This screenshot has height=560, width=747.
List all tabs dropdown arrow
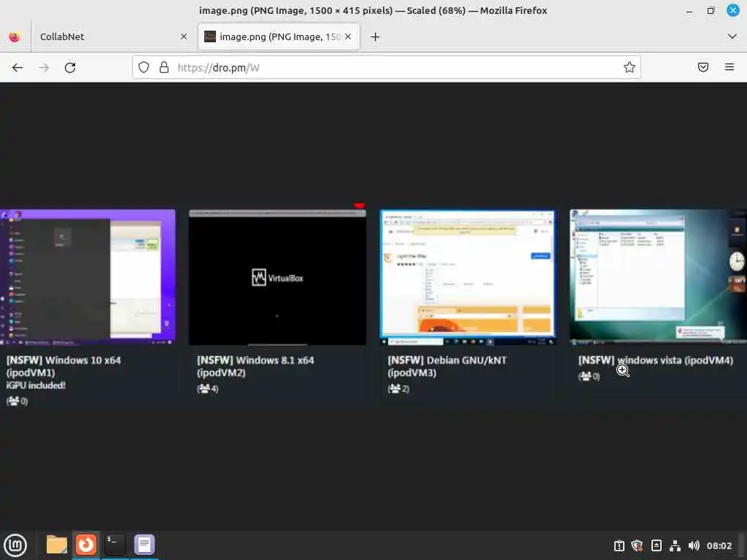(x=732, y=36)
